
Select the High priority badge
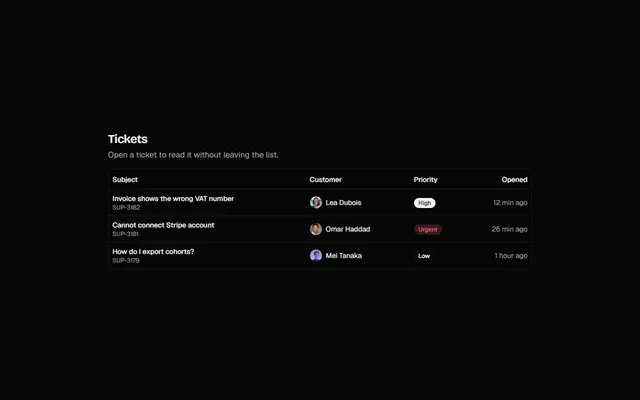[424, 203]
